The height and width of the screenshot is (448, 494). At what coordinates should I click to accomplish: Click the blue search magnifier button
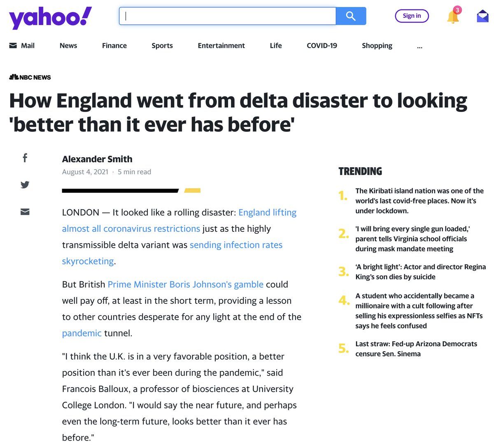click(x=351, y=16)
